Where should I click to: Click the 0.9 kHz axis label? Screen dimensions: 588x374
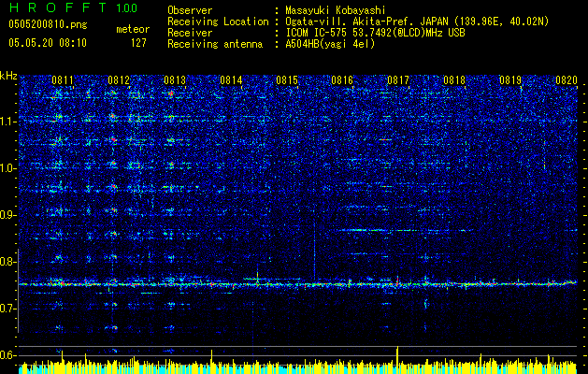point(7,215)
